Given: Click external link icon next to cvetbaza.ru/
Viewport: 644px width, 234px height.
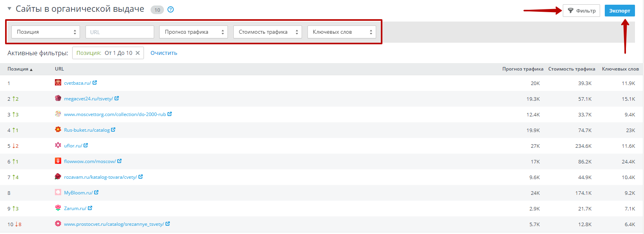Looking at the screenshot, I should [x=95, y=83].
